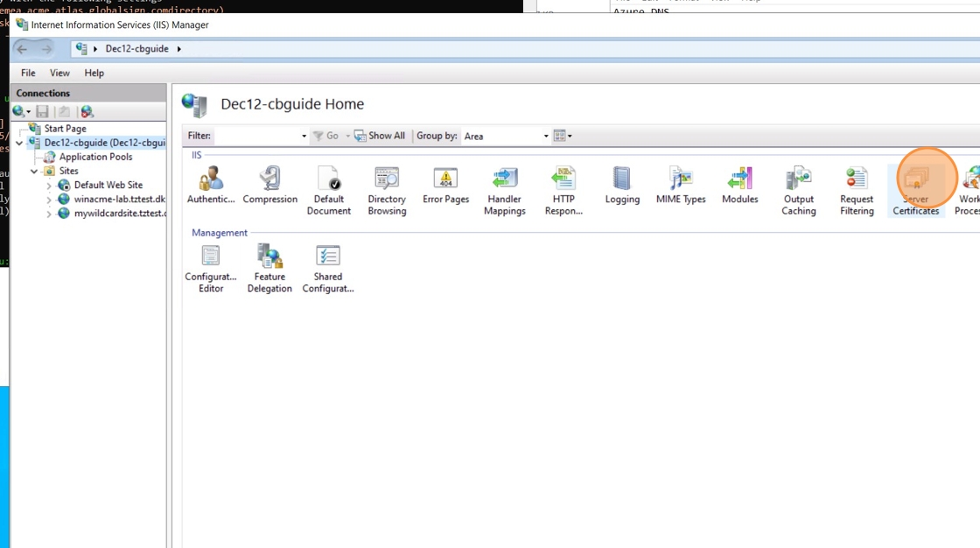
Task: Open the Error Pages feature
Action: [x=445, y=186]
